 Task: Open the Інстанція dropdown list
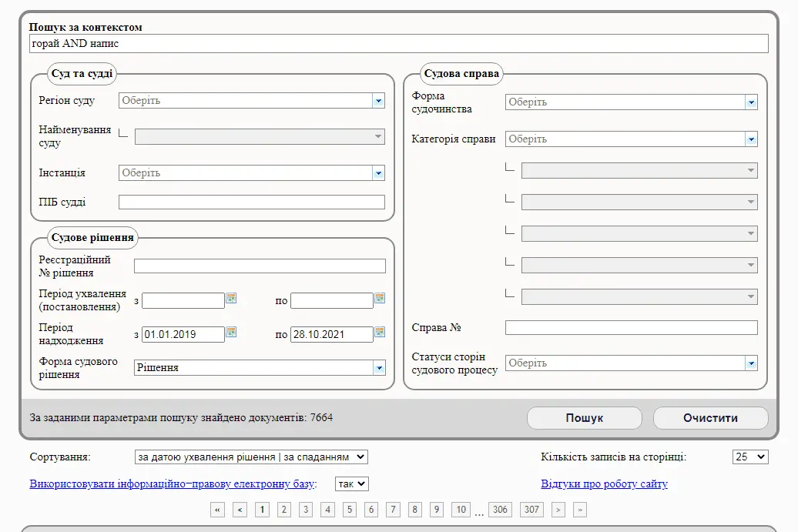tap(378, 173)
